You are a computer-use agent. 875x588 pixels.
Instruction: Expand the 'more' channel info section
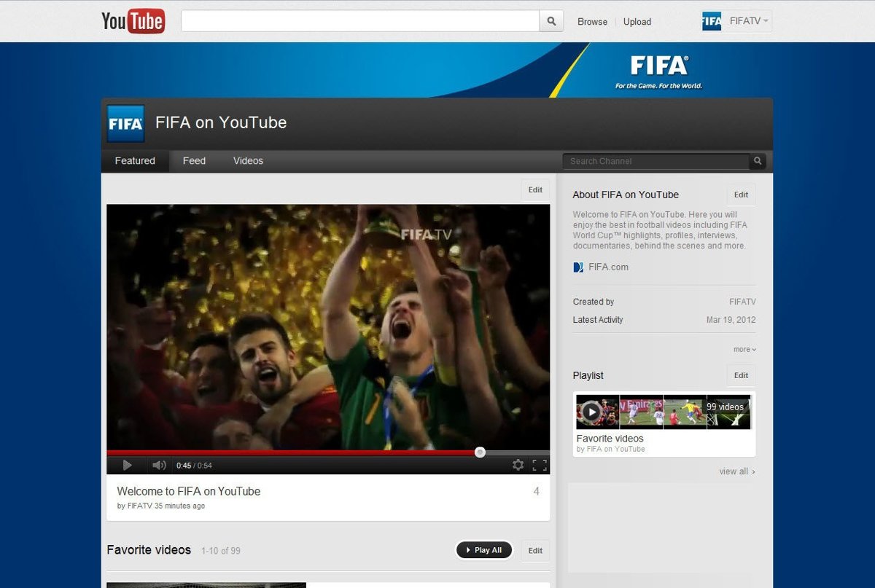[x=744, y=350]
